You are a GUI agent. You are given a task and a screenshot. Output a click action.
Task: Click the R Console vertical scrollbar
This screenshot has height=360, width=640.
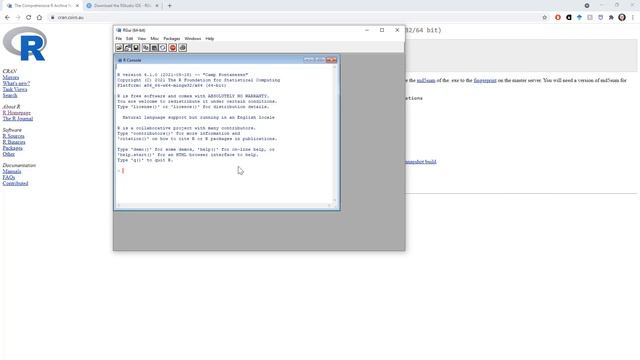point(335,133)
